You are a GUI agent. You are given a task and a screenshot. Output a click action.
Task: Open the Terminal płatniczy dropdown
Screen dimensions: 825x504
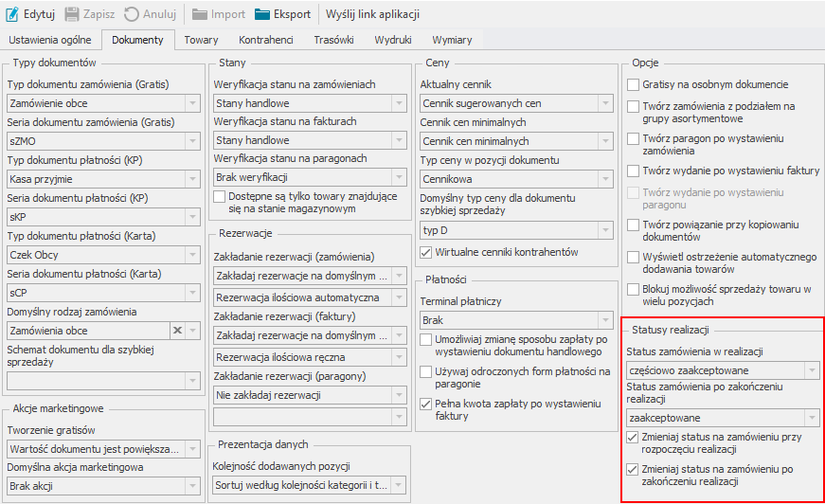(x=605, y=320)
